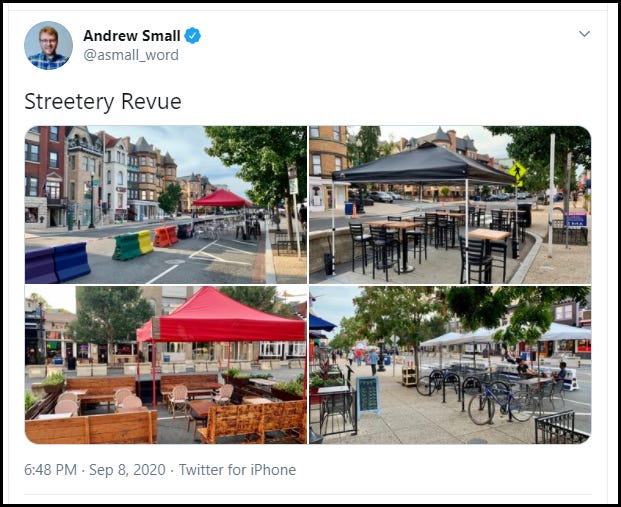621x507 pixels.
Task: Open the tweet options chevron menu
Action: pyautogui.click(x=584, y=34)
